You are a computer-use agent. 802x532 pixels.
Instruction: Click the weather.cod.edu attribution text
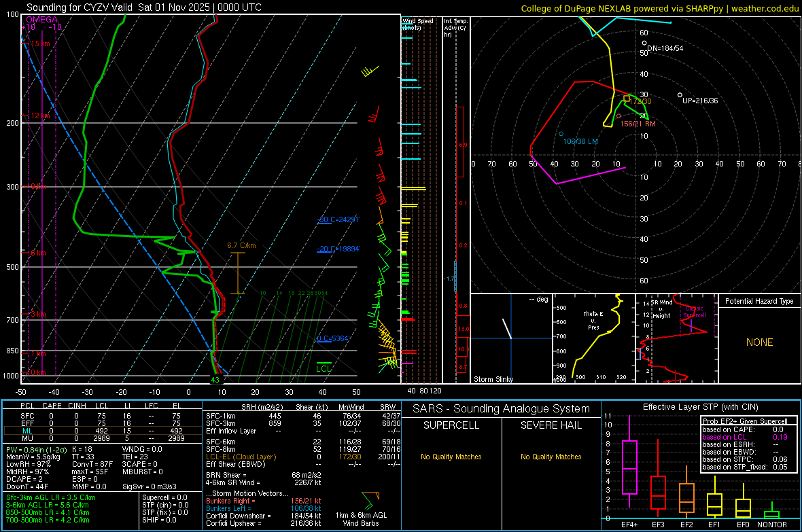pos(765,8)
